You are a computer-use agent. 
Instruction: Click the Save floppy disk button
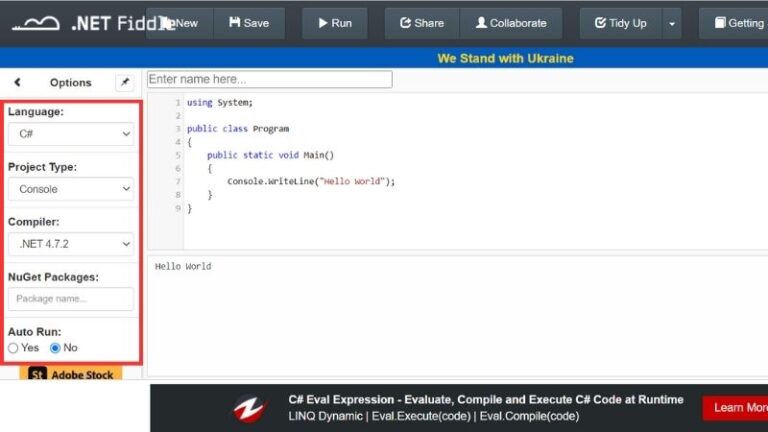(x=249, y=23)
